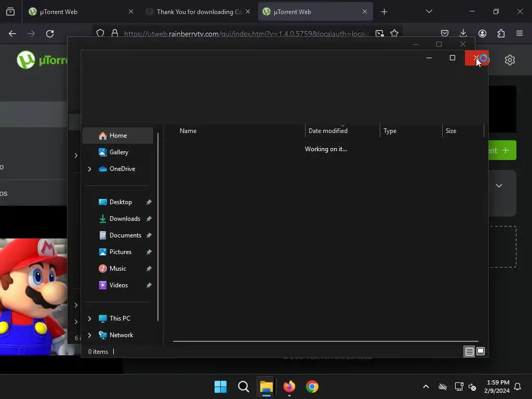Click the pin icon next to Documents
Viewport: 532px width, 399px height.
(x=149, y=235)
